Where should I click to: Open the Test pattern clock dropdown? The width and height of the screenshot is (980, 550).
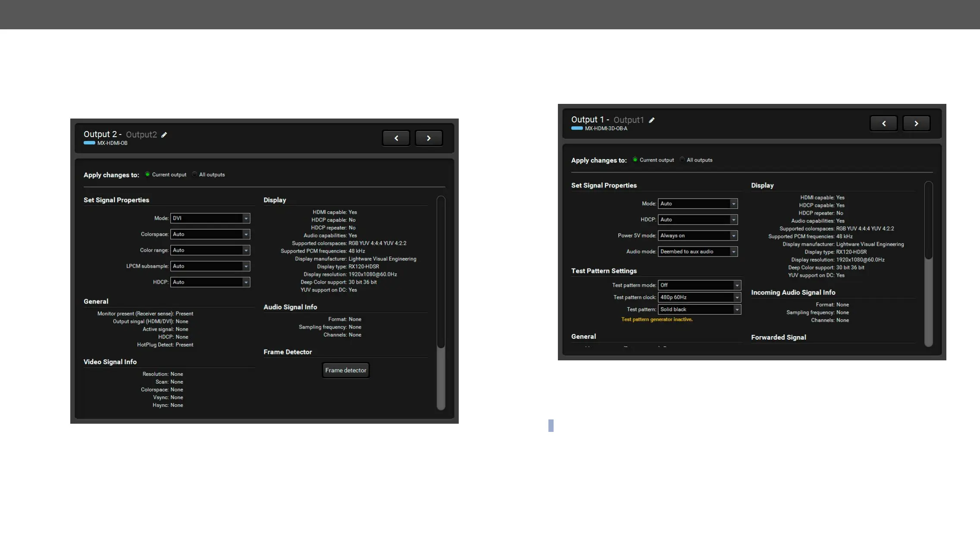coord(699,297)
